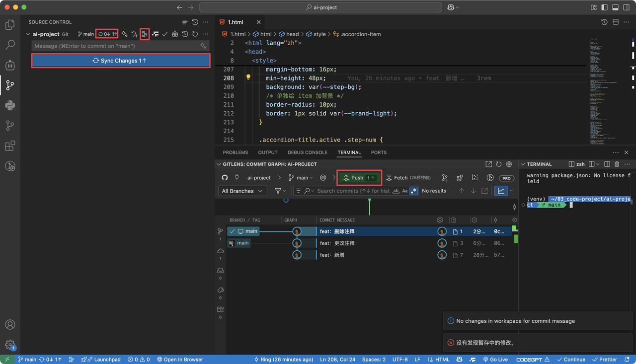636x364 pixels.
Task: Toggle the regular expression search option
Action: click(413, 191)
